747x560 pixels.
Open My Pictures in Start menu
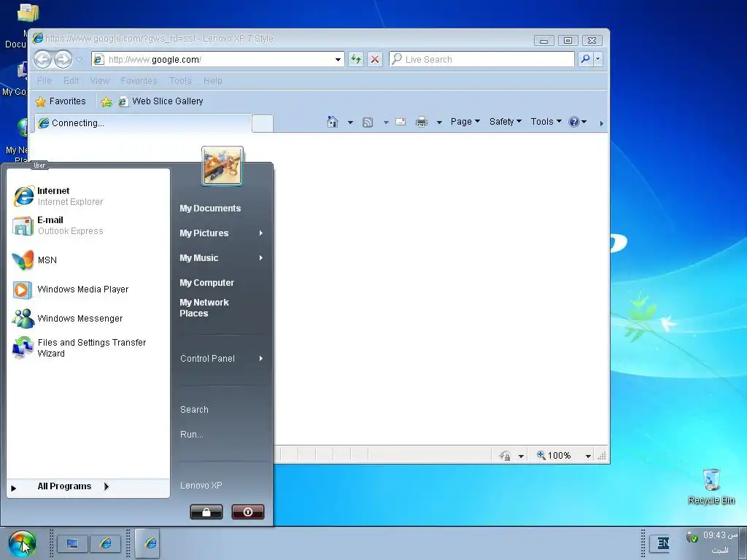point(222,233)
